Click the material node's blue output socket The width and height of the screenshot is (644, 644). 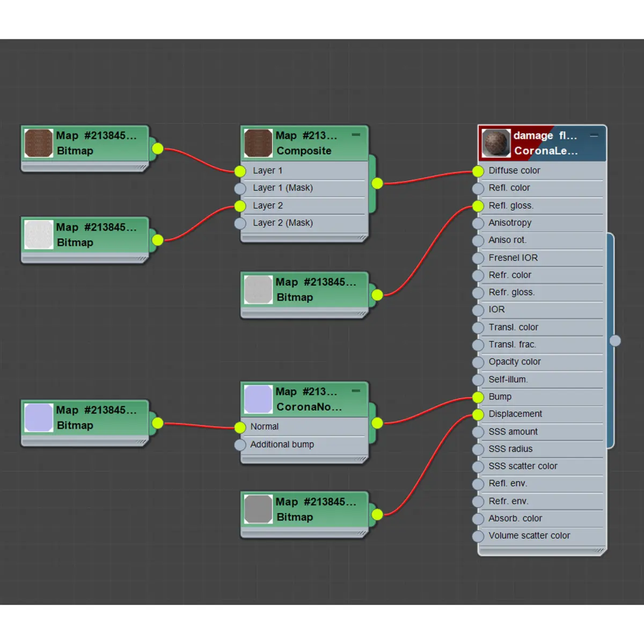tap(615, 341)
